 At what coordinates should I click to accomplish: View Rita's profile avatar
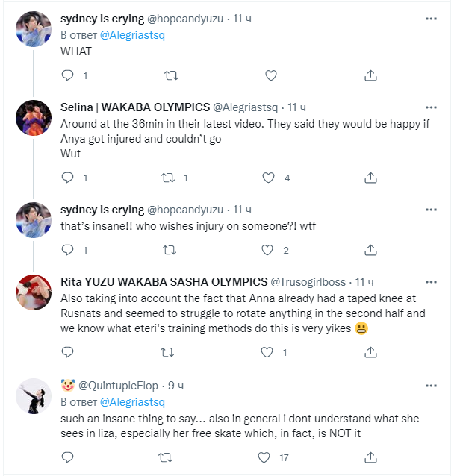pos(34,292)
